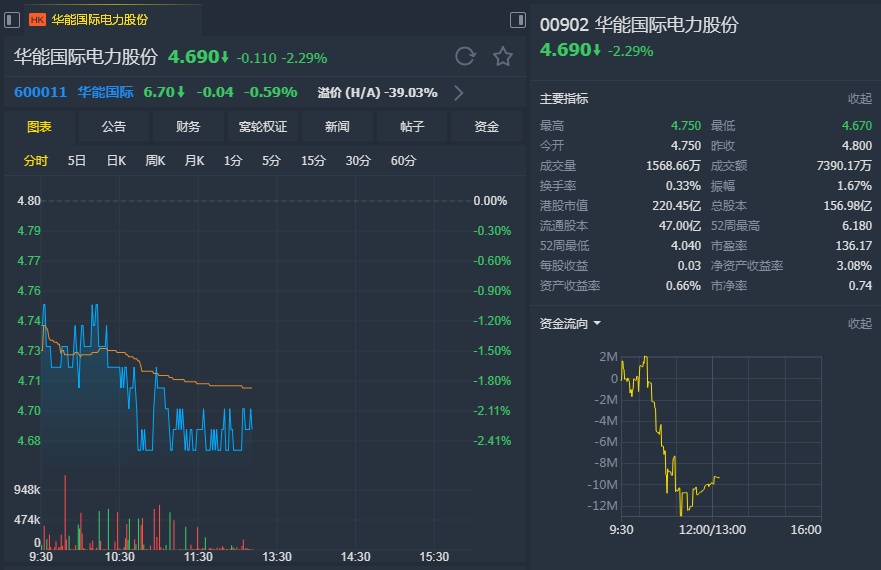Refresh the stock quote
The image size is (881, 570).
[x=465, y=56]
